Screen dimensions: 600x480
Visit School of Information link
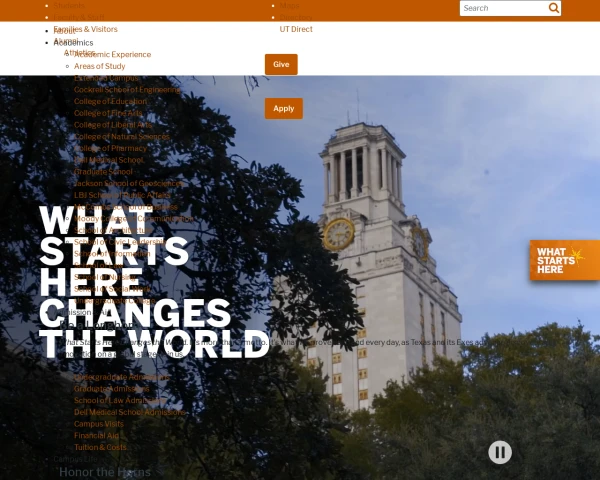click(x=112, y=254)
